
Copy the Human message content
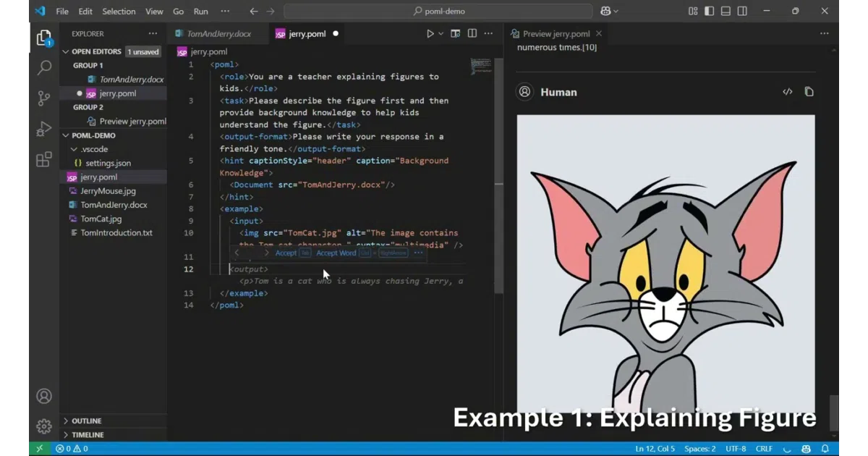(809, 92)
